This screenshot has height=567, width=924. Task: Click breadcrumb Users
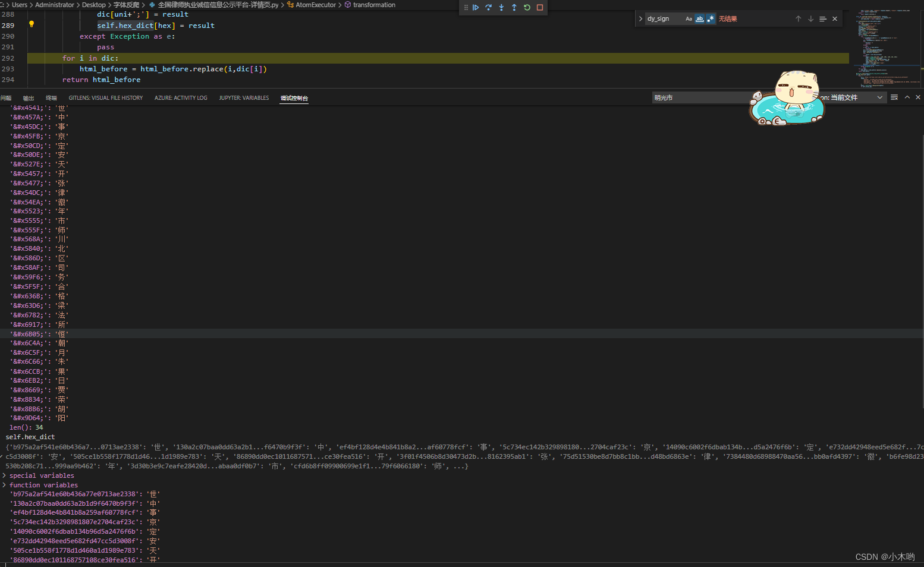20,5
